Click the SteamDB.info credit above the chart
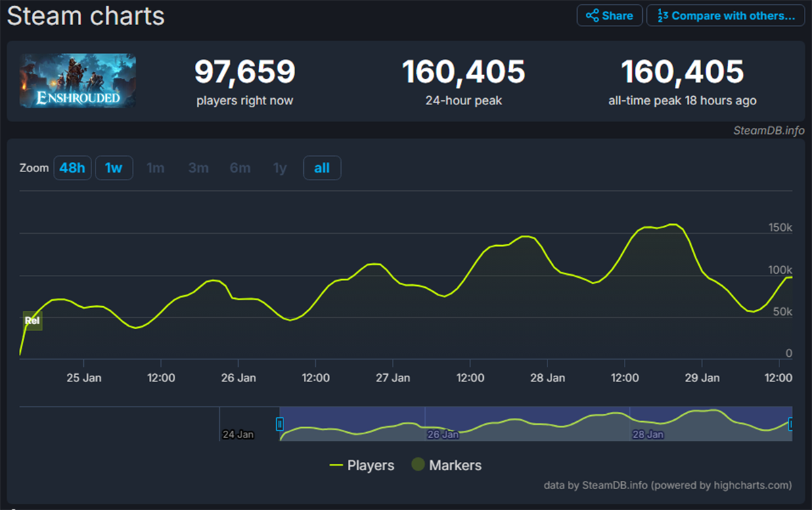The height and width of the screenshot is (510, 812). tap(768, 131)
